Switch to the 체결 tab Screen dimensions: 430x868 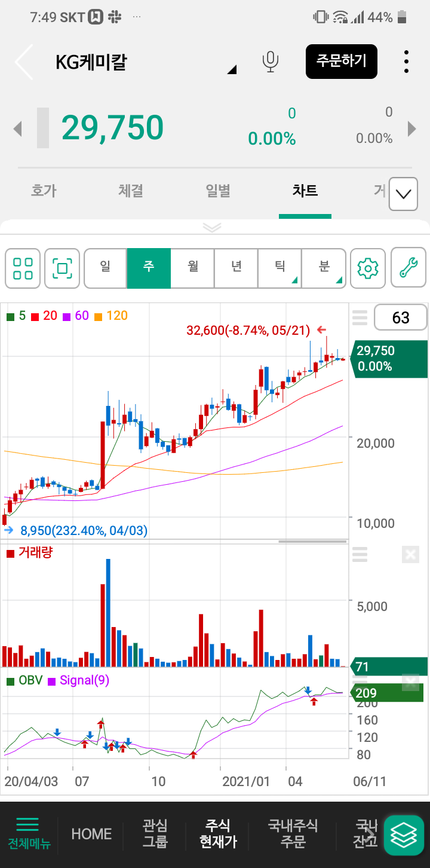[131, 191]
